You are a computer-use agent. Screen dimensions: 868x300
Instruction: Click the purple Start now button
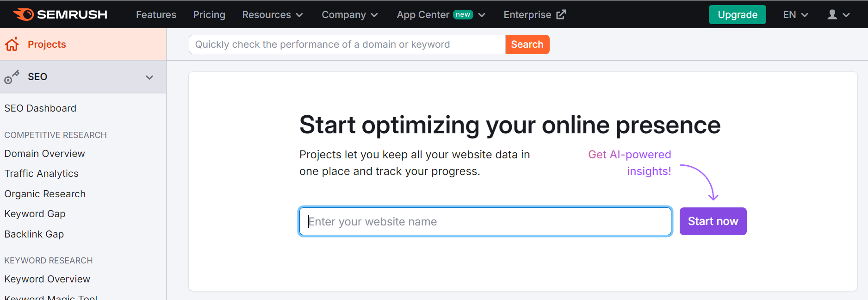(x=713, y=221)
